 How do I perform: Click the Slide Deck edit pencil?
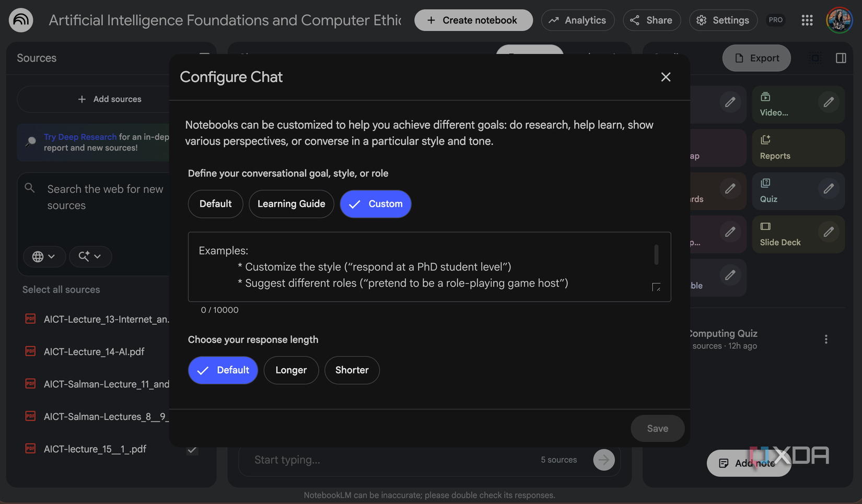tap(829, 232)
